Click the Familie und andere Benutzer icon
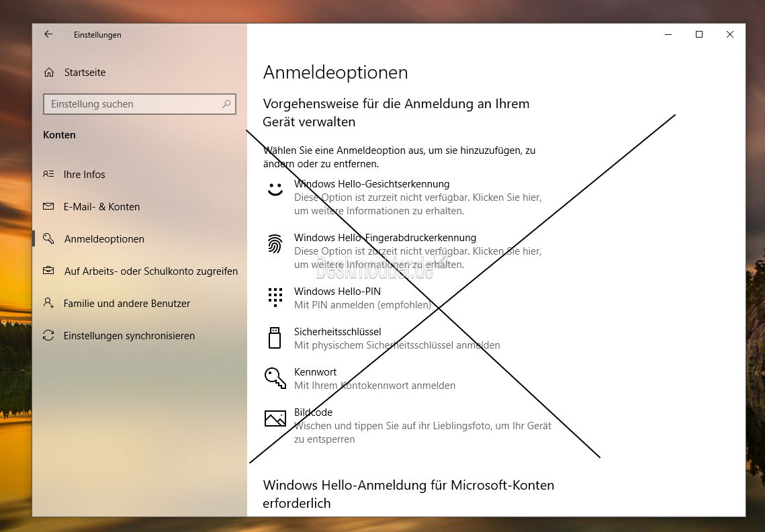765x532 pixels. coord(48,302)
